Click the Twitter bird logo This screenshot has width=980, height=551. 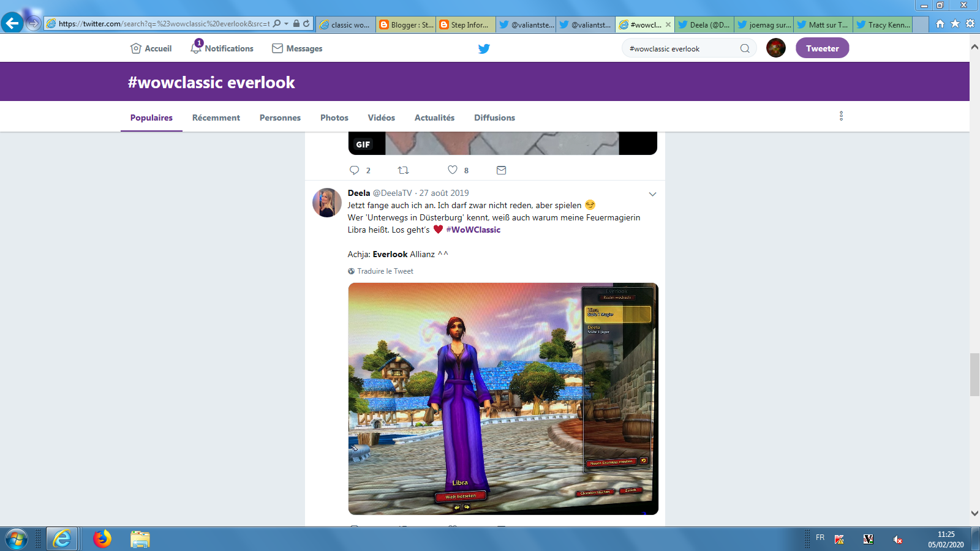[x=484, y=48]
